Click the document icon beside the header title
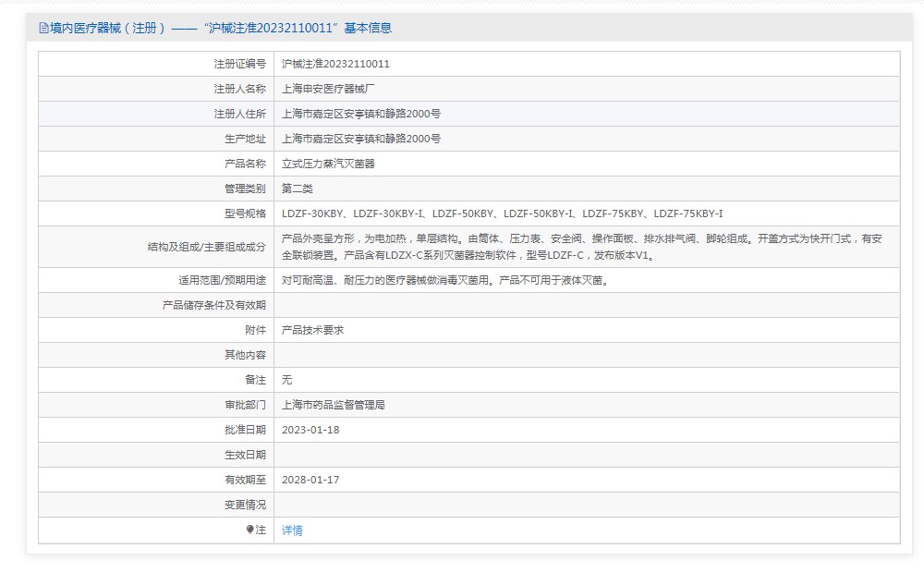The height and width of the screenshot is (573, 924). tap(43, 28)
